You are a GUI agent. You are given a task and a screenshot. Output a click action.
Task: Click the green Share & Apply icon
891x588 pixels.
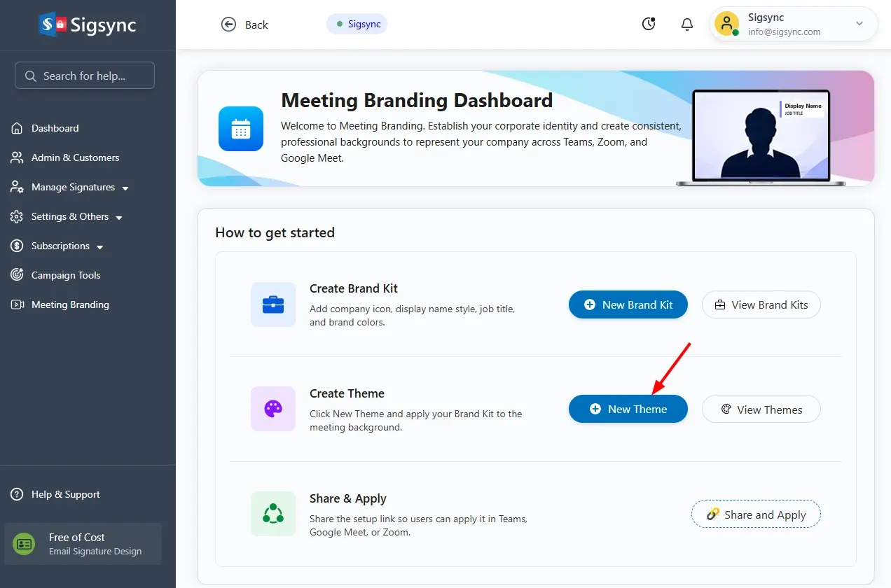tap(273, 514)
